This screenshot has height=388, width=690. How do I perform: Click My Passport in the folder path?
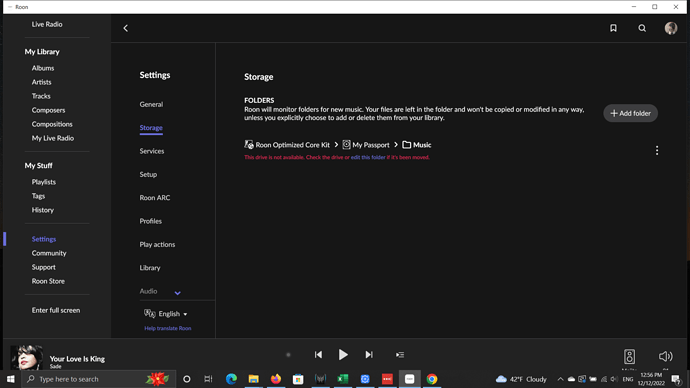tap(371, 145)
